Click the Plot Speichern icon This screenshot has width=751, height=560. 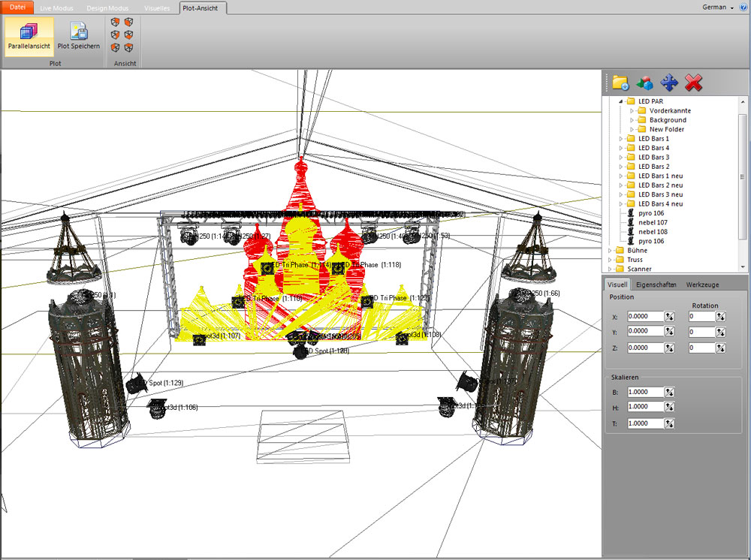(x=79, y=31)
